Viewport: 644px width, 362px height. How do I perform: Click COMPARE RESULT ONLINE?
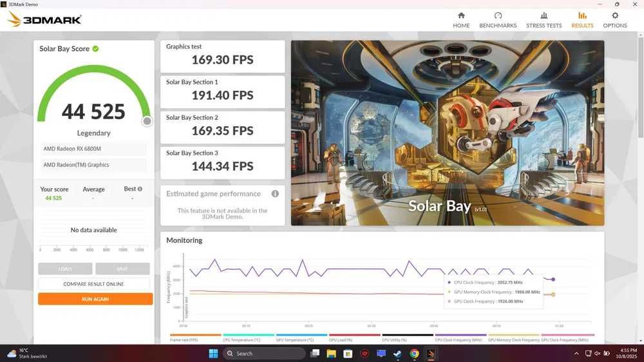click(93, 284)
